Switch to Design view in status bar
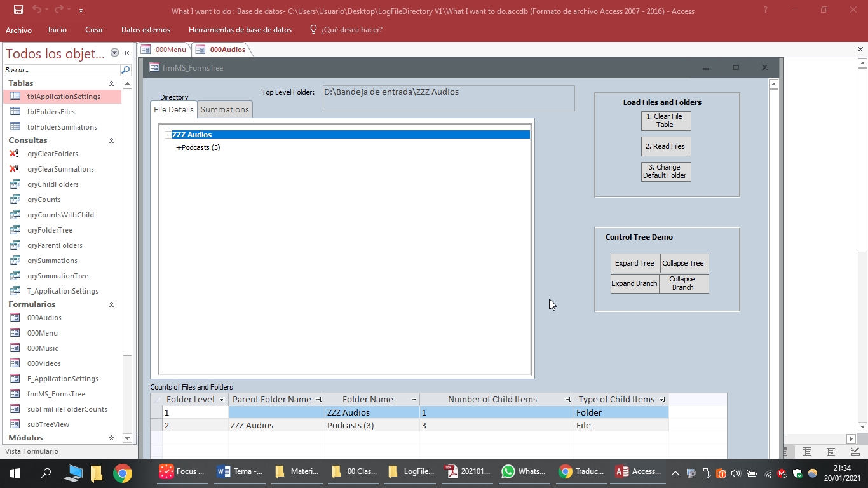The width and height of the screenshot is (868, 488). [x=855, y=451]
